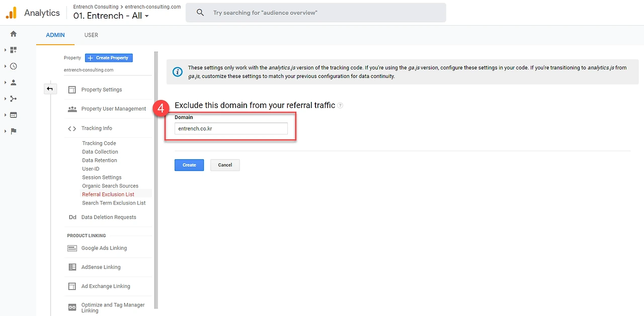Open the Acquisition branching icon
Screen dimensions: 644x316
click(x=14, y=99)
